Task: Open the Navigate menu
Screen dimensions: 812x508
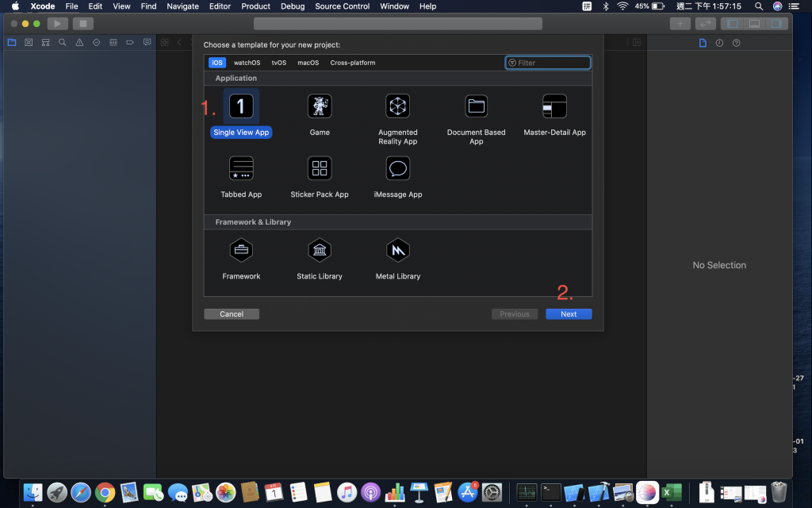Action: click(183, 6)
